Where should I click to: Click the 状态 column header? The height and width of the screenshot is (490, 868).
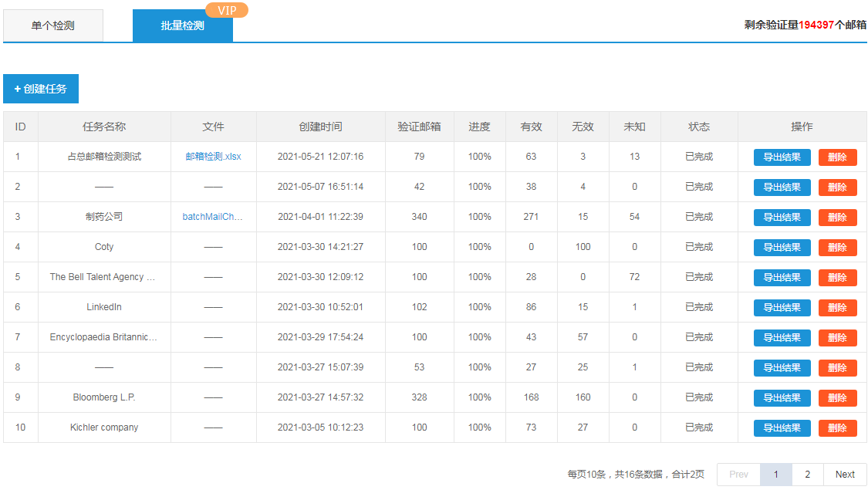pyautogui.click(x=698, y=127)
